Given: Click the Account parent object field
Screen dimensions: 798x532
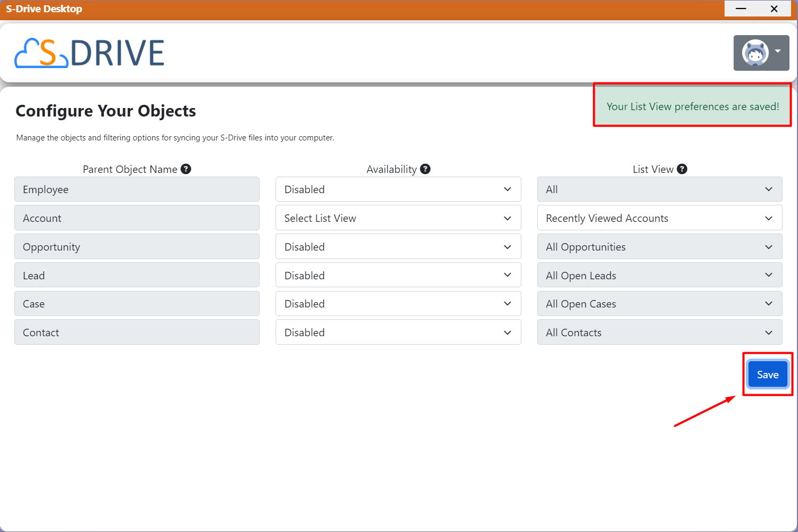Looking at the screenshot, I should 137,218.
